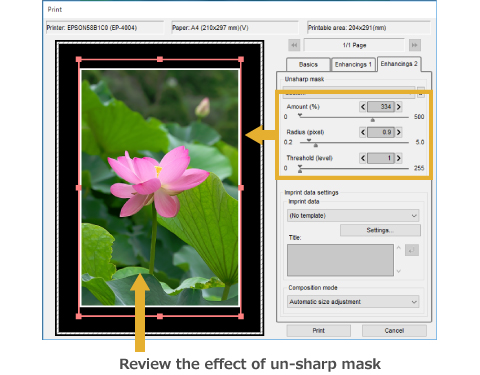480x375 pixels.
Task: Click the top-right frame resize handle
Action: click(241, 59)
